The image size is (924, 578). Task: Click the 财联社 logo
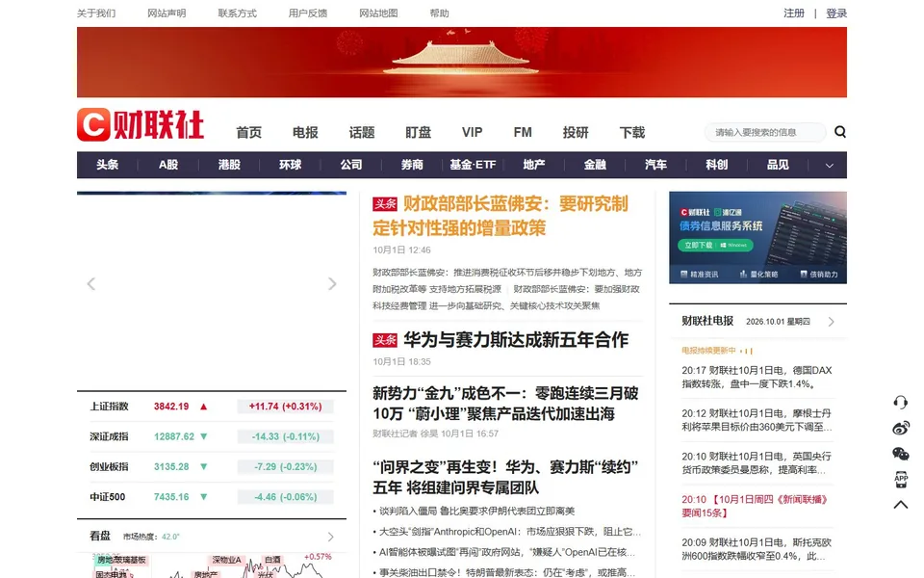[x=141, y=124]
